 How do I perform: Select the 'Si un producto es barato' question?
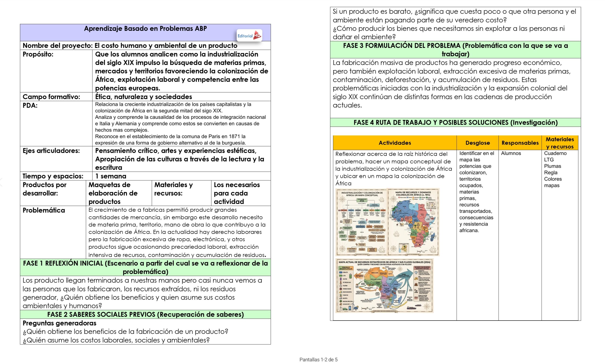[x=454, y=16]
